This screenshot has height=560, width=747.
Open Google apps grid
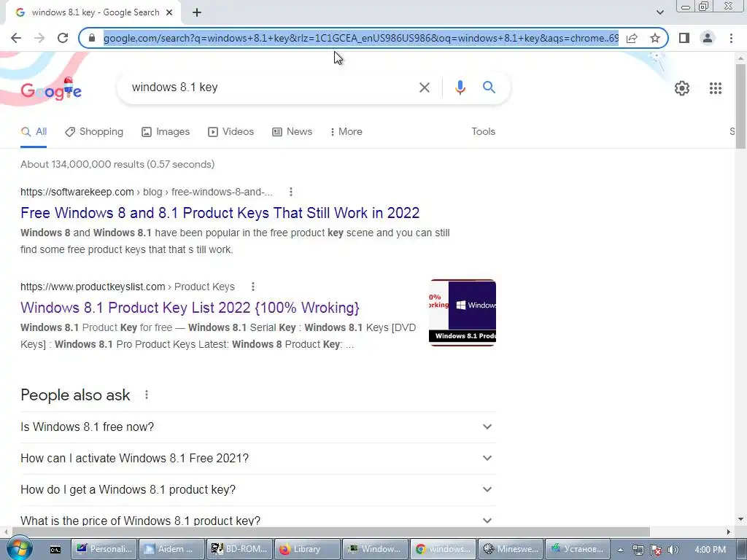[715, 88]
